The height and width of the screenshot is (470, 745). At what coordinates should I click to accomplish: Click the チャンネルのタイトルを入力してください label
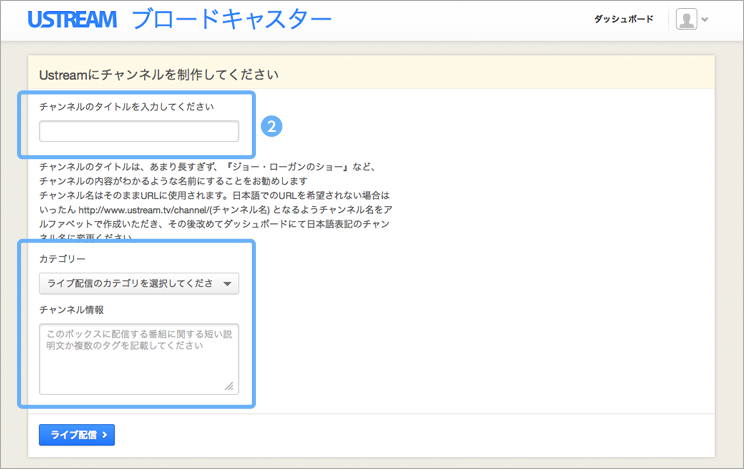126,107
